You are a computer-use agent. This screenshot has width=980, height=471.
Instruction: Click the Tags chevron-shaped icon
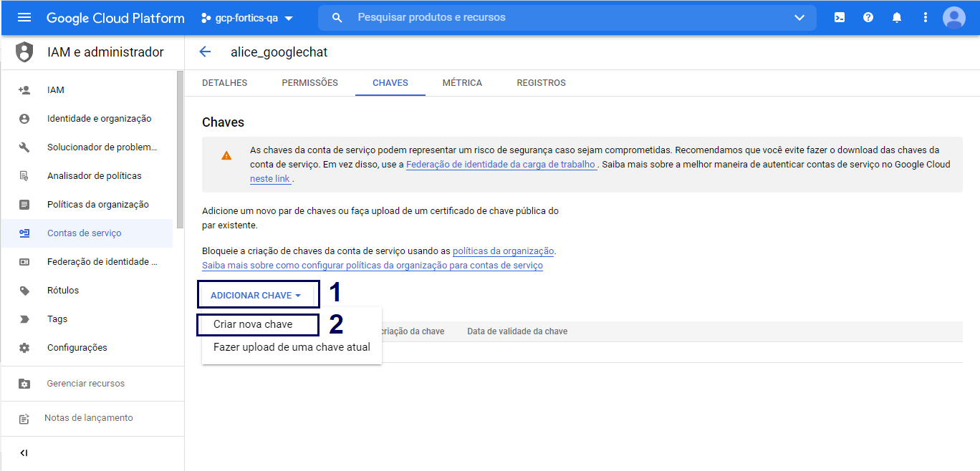pos(24,319)
